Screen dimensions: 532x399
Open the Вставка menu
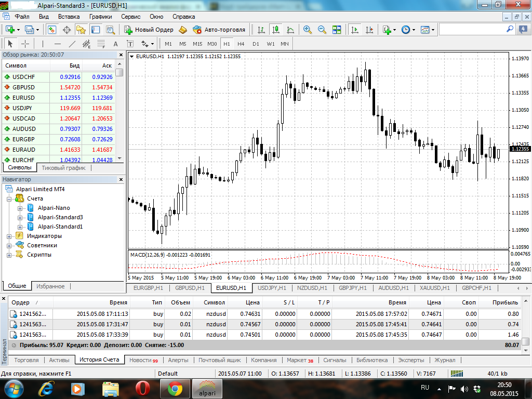(x=69, y=17)
